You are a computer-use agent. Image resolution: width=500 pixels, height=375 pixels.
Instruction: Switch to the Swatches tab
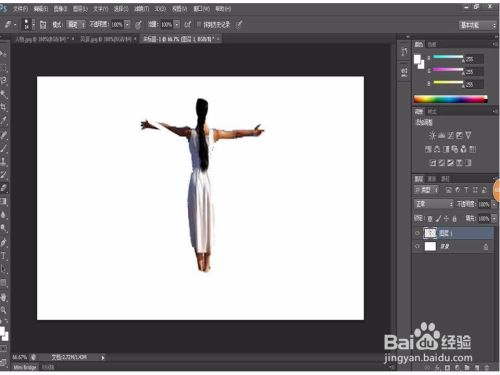pos(432,44)
